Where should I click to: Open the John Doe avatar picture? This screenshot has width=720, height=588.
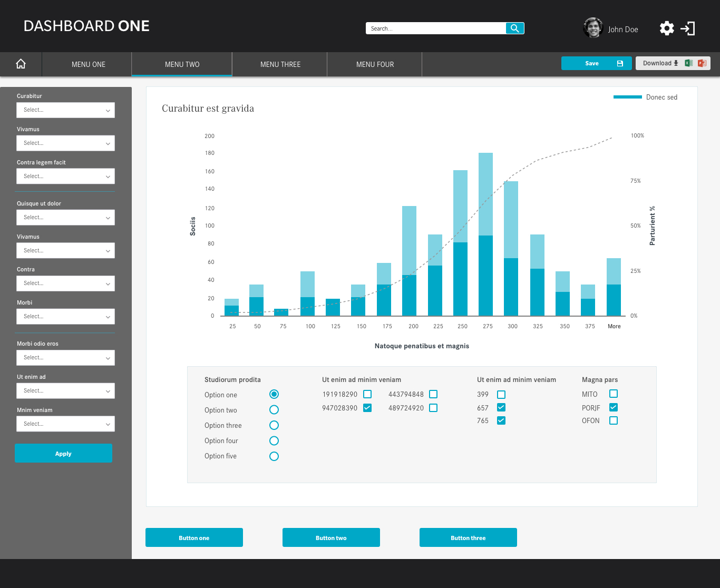tap(593, 28)
